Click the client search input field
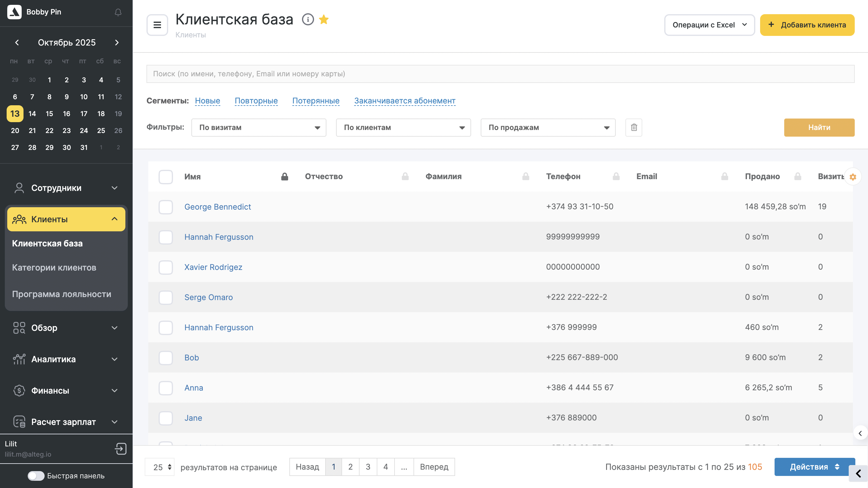The image size is (868, 488). point(500,74)
